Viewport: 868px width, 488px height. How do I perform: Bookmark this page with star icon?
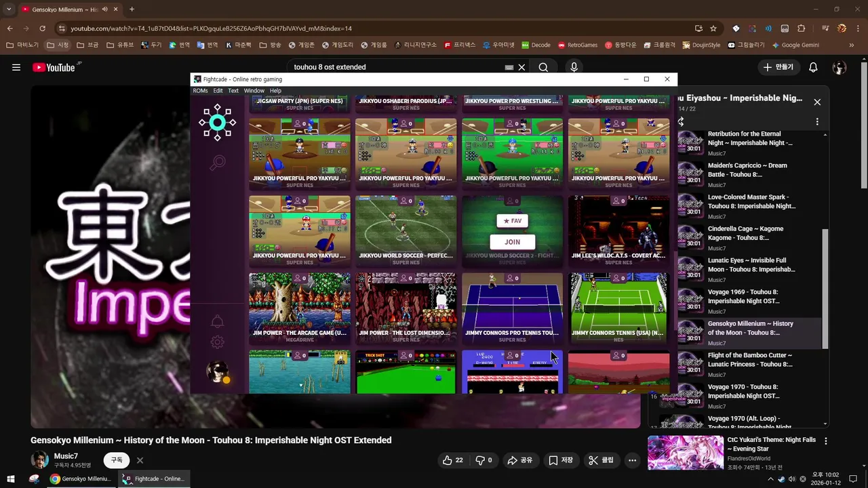coord(713,28)
